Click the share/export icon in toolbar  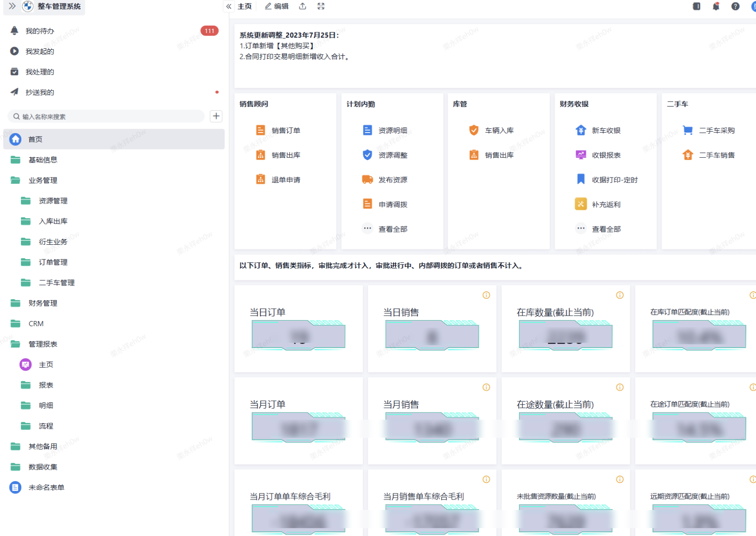[303, 6]
